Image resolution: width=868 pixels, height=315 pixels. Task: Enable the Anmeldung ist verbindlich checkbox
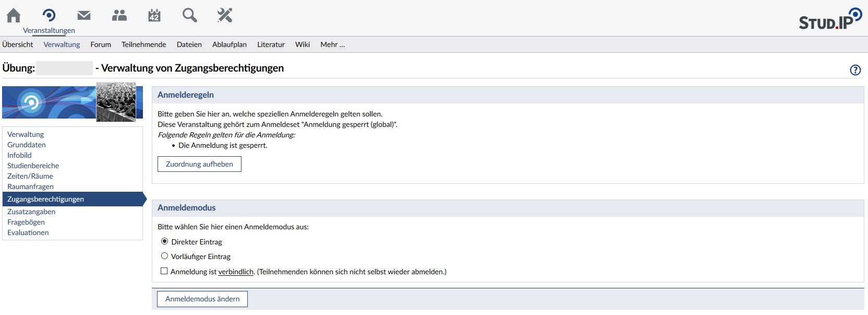pos(164,271)
